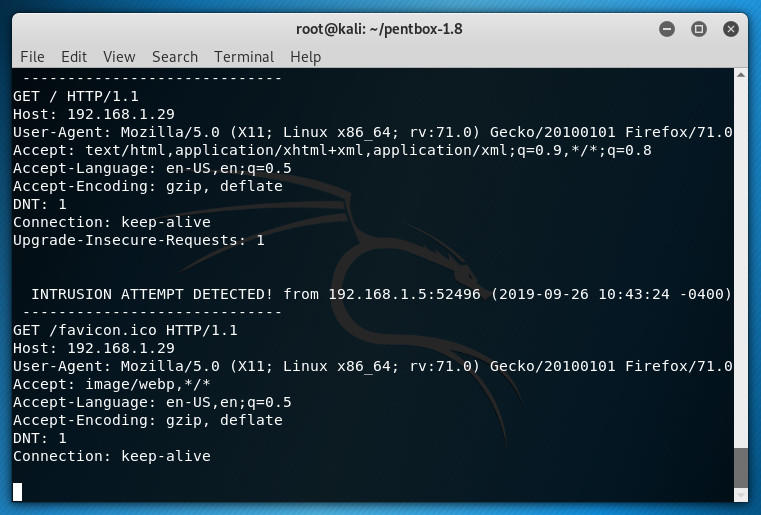Click the Upgrade-Insecure-Requests header line
The height and width of the screenshot is (515, 761).
pos(139,240)
